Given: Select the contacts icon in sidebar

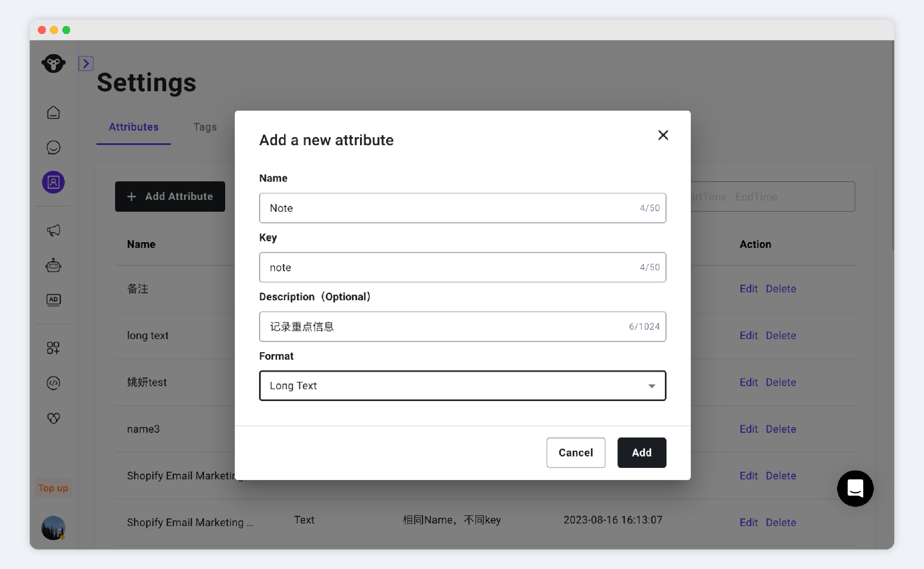Looking at the screenshot, I should click(54, 182).
